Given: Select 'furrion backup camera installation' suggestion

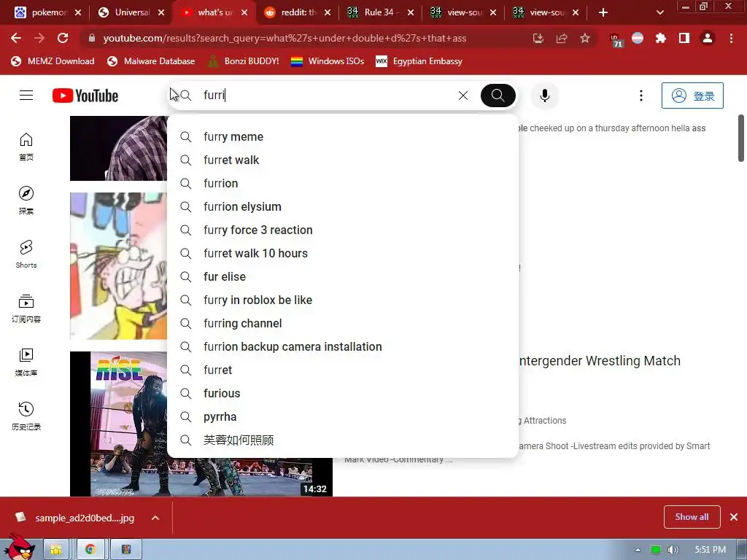Looking at the screenshot, I should pyautogui.click(x=343, y=346).
